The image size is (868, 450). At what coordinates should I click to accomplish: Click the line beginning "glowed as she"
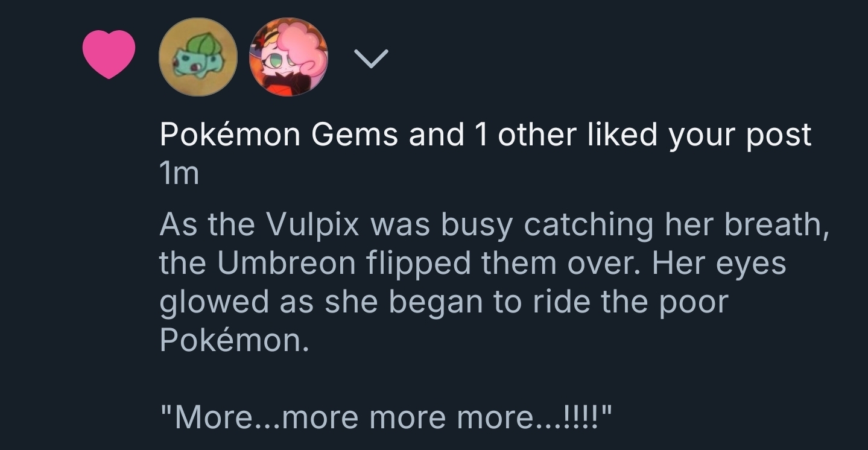tap(443, 302)
